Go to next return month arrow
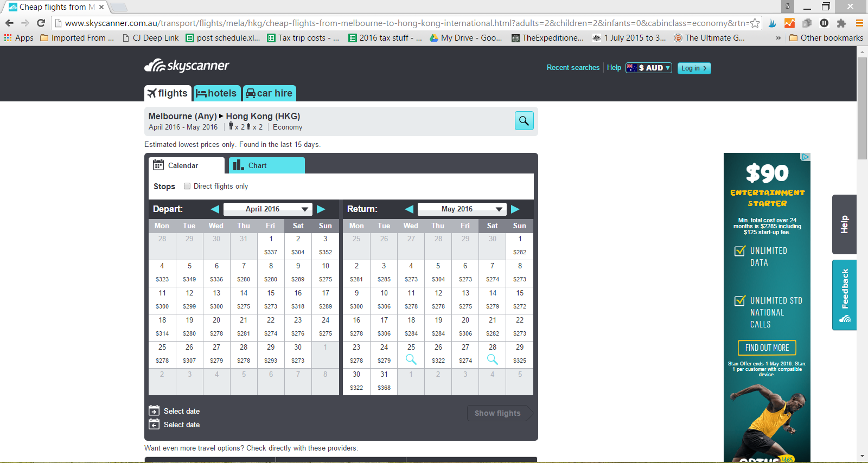 tap(515, 209)
